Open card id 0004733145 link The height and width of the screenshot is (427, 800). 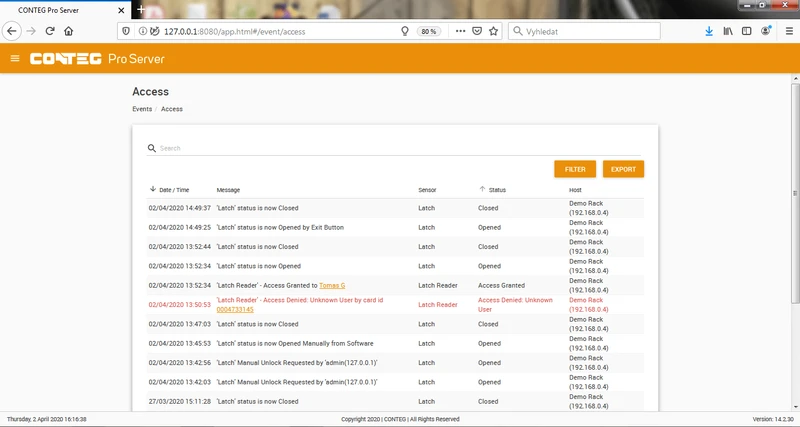(235, 310)
